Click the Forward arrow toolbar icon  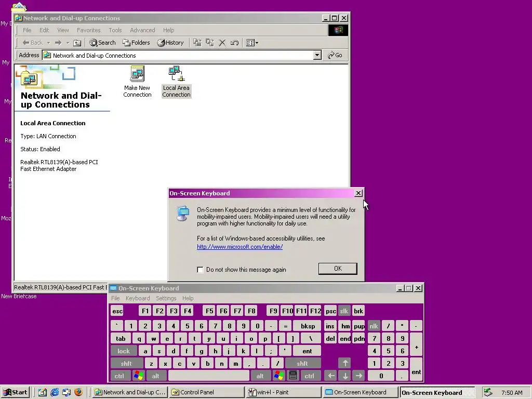pos(58,43)
